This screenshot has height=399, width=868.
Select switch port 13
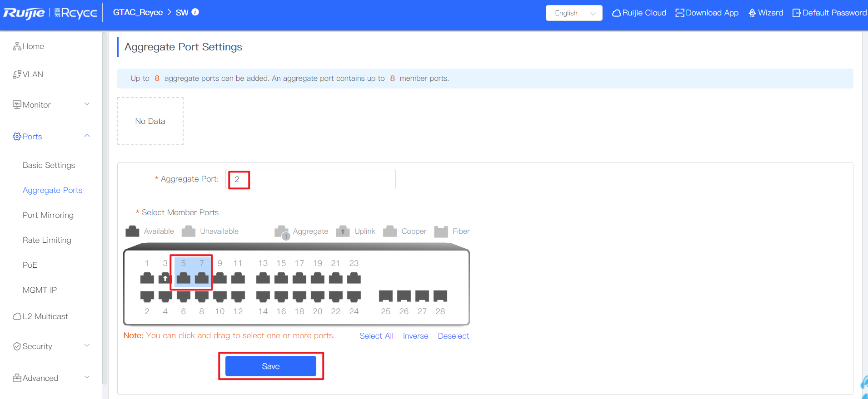tap(263, 278)
